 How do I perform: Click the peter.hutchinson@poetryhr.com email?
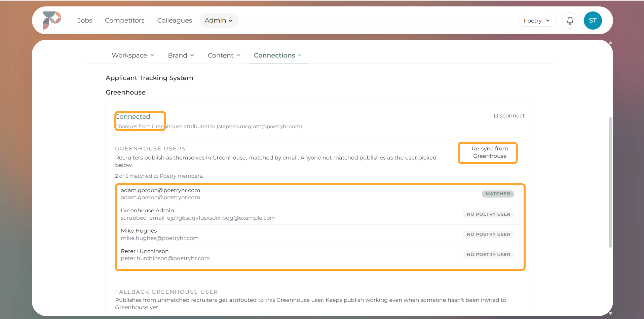coord(165,258)
